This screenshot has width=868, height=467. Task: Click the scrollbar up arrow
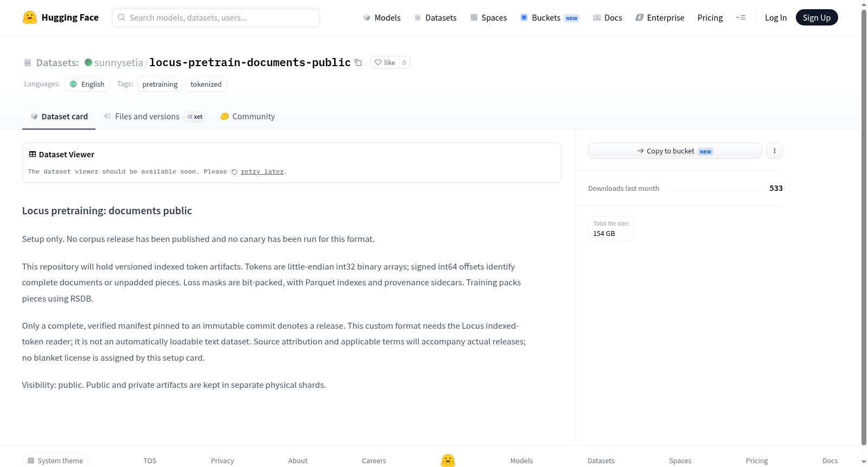pos(864,4)
